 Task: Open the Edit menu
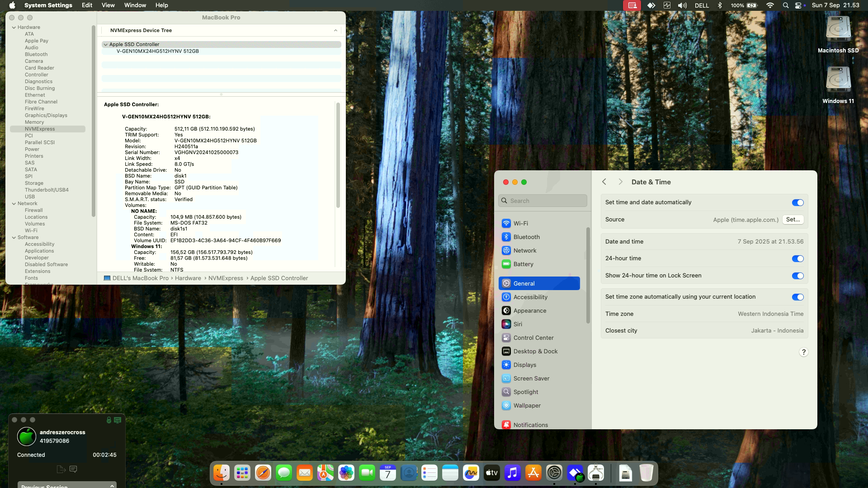[x=87, y=5]
